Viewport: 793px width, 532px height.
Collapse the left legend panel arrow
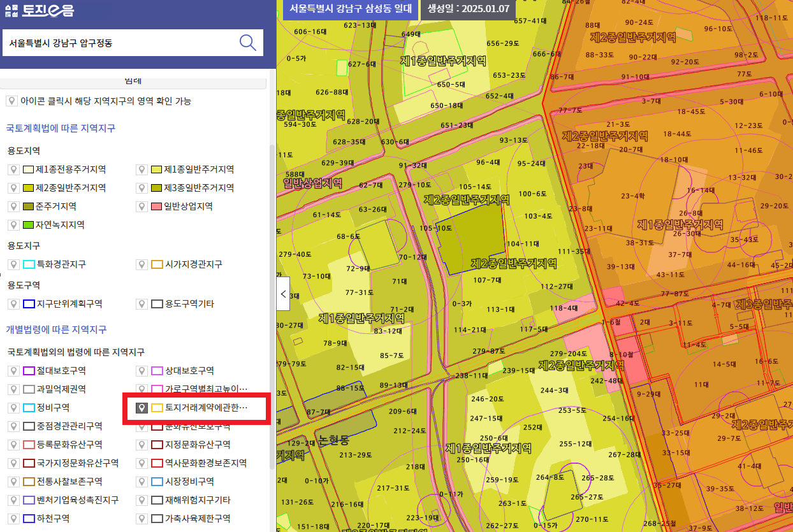pos(283,294)
